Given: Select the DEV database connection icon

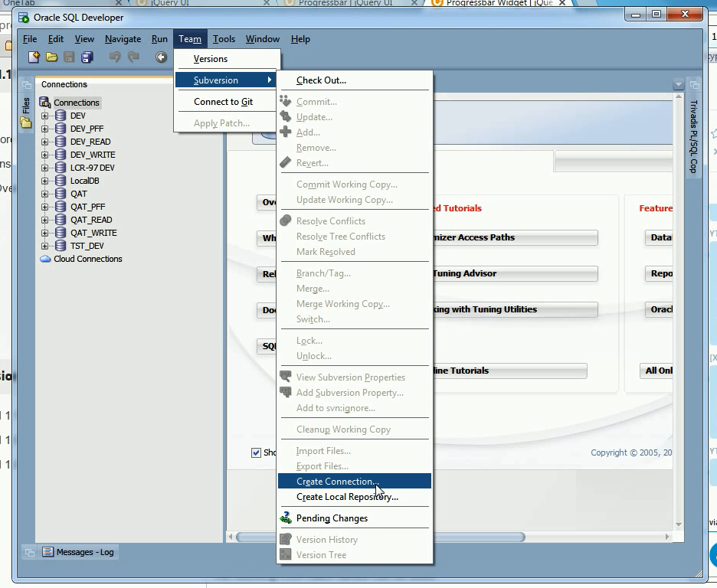Looking at the screenshot, I should pos(61,116).
